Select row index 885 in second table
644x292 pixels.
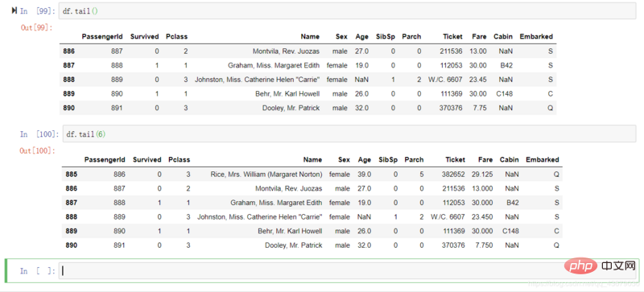[x=72, y=175]
